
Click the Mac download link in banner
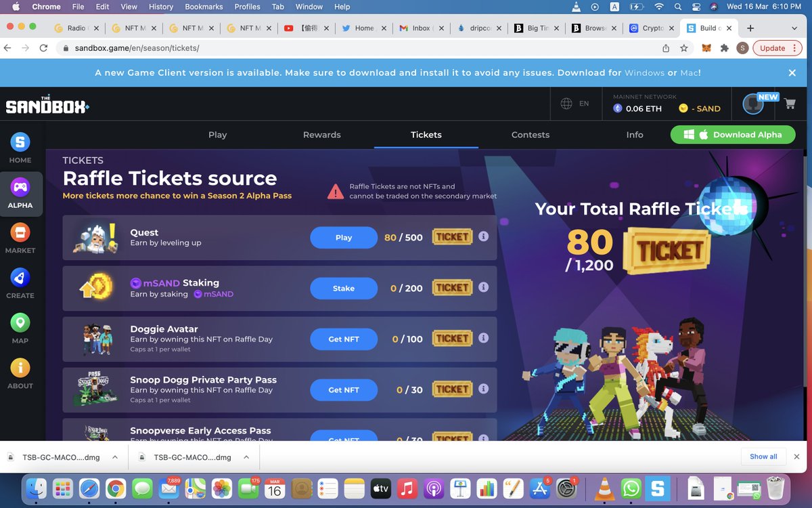click(x=687, y=72)
